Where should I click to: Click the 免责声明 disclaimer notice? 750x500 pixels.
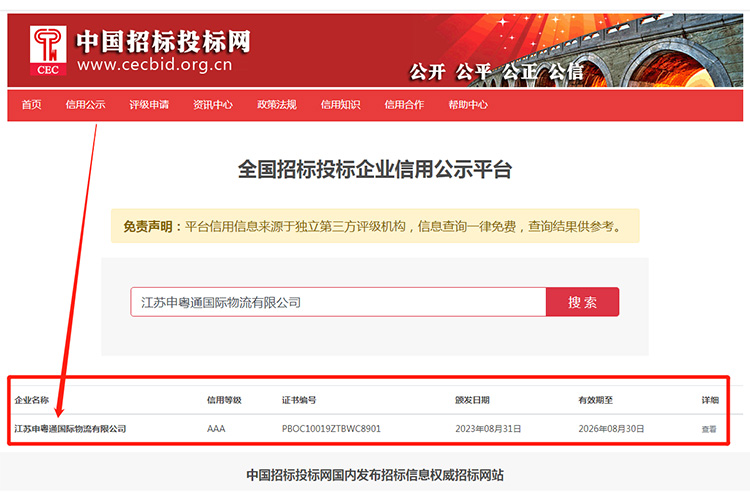375,226
